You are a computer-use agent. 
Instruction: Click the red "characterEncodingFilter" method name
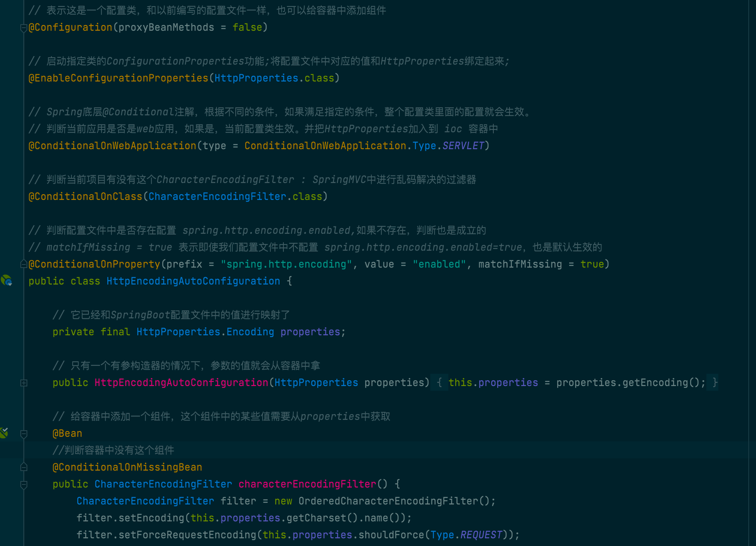click(307, 484)
